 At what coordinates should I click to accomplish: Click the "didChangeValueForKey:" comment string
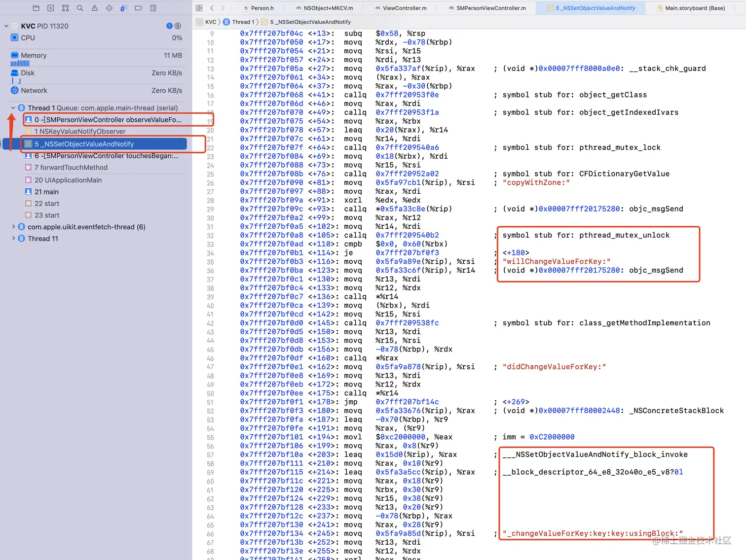point(554,367)
